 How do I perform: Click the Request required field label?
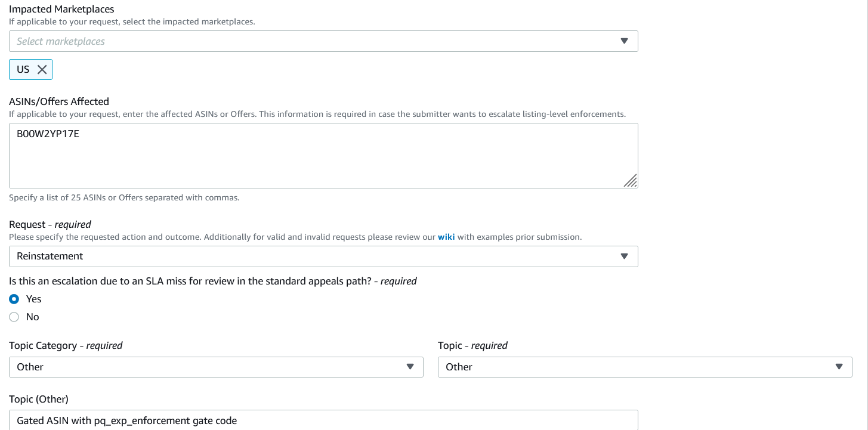(x=50, y=224)
